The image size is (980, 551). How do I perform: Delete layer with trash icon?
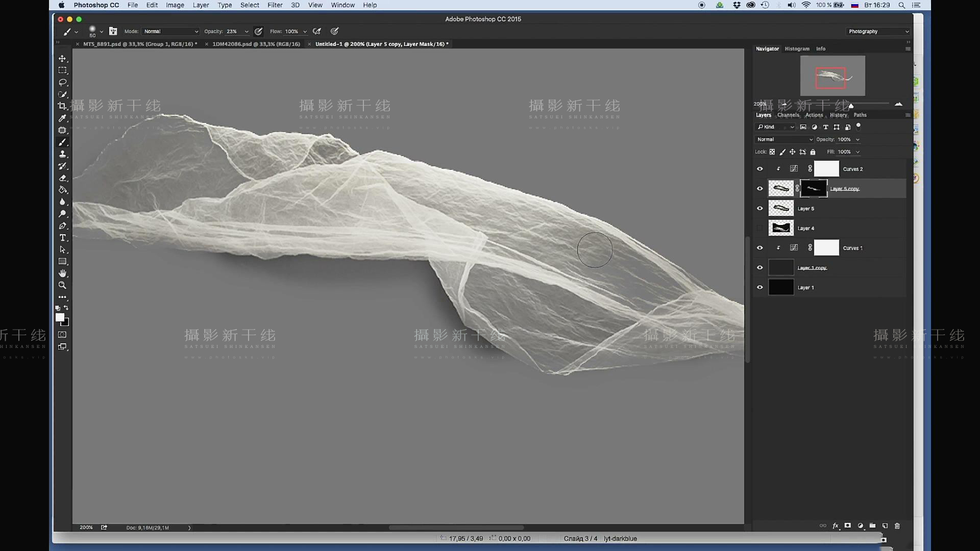tap(897, 525)
